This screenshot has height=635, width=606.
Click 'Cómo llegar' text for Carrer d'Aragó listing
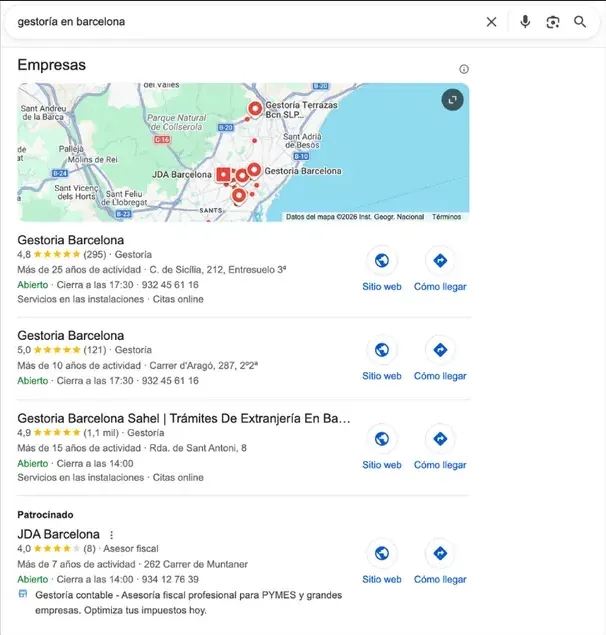click(x=440, y=376)
